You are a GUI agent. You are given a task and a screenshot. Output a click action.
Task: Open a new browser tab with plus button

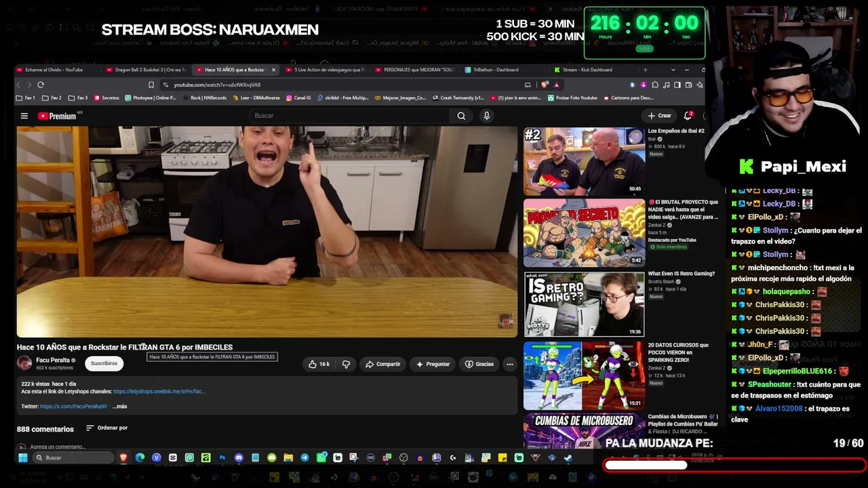point(645,70)
